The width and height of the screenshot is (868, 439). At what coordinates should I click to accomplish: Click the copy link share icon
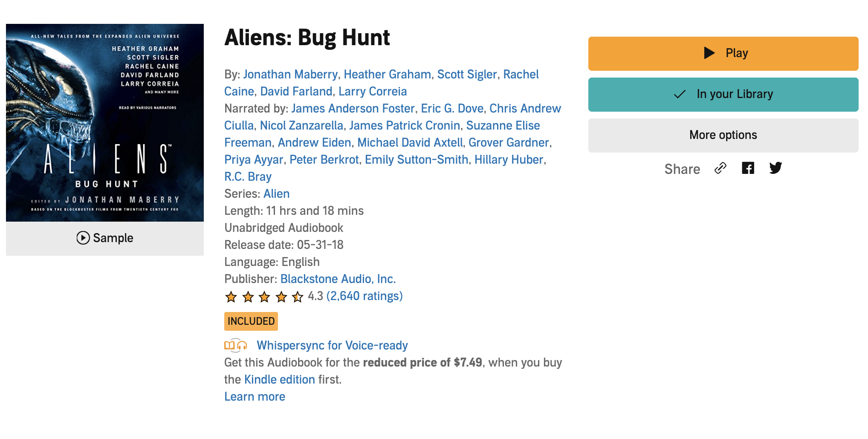point(720,168)
